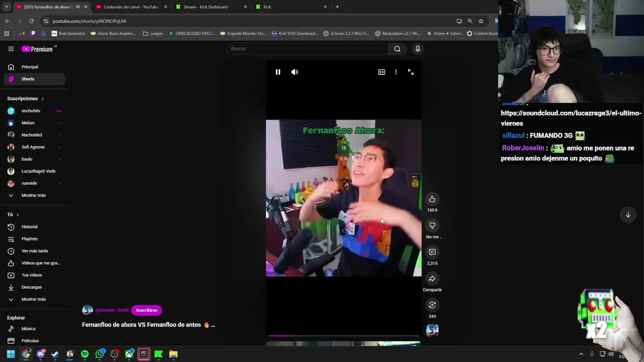Expand Mostrar más under subscriptions
The image size is (644, 362).
(34, 195)
